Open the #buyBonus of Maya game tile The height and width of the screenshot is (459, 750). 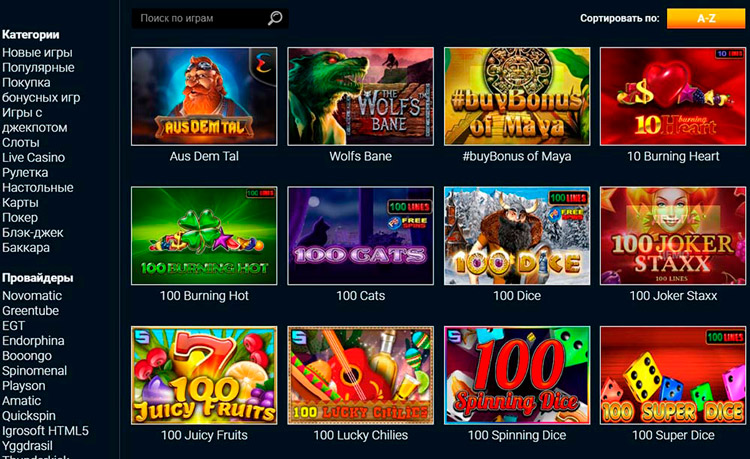pyautogui.click(x=517, y=96)
